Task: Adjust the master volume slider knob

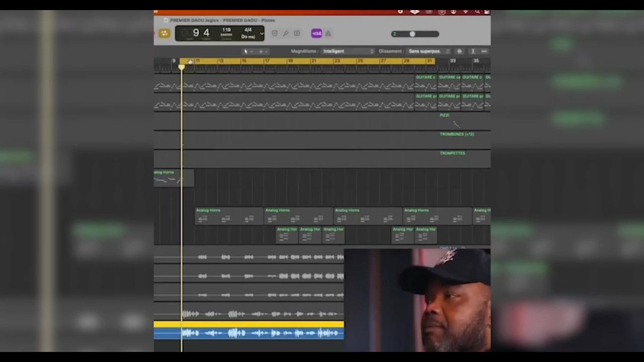Action: click(412, 34)
